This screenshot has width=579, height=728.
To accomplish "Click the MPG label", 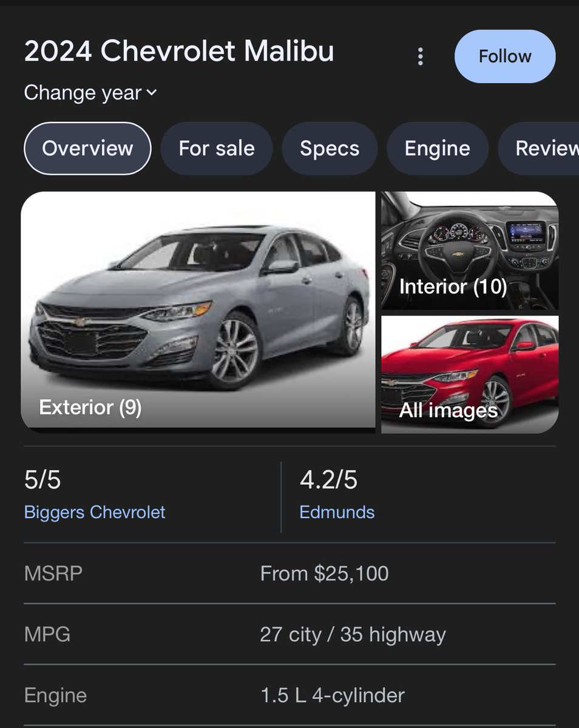I will [x=47, y=635].
